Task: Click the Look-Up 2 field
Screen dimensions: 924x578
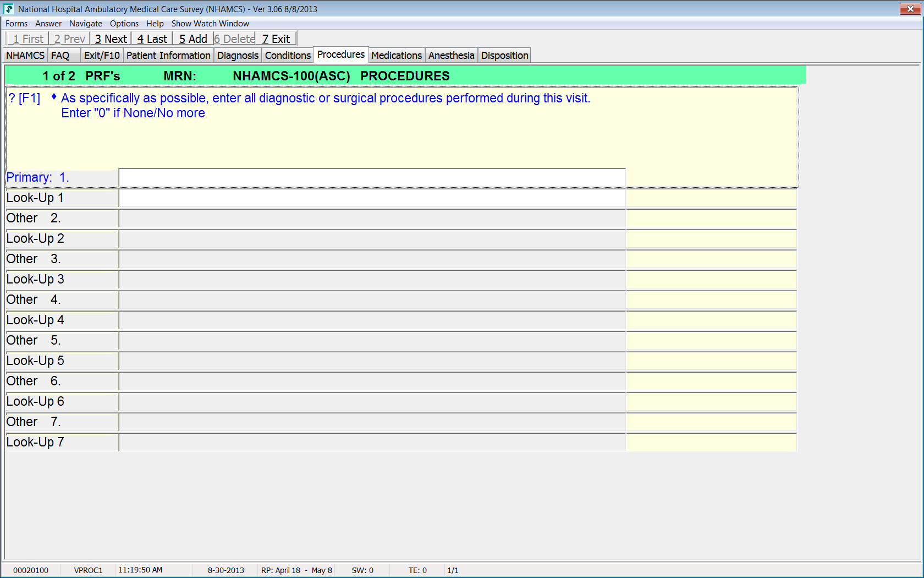Action: pos(372,239)
